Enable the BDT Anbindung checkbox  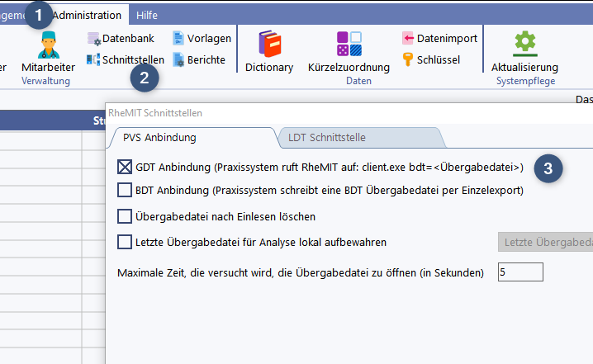125,191
